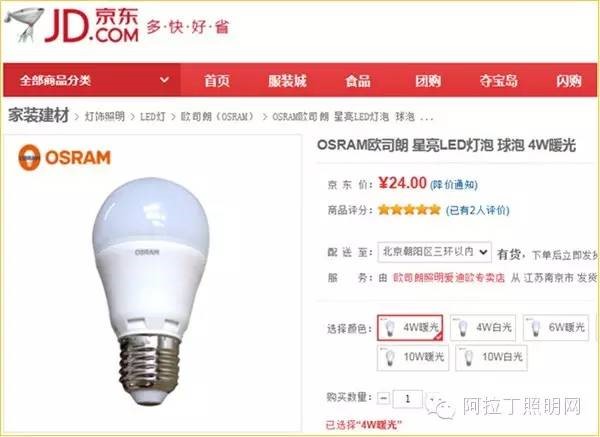Click the purchase quantity input field

tap(408, 399)
